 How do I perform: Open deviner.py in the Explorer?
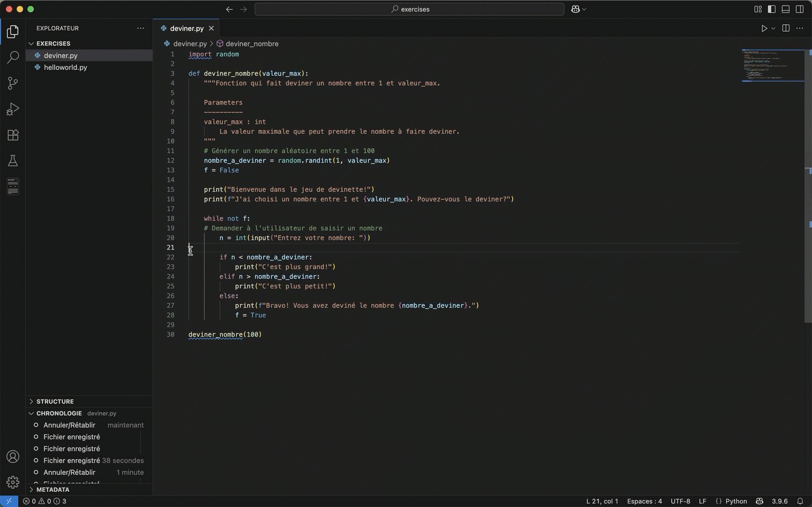[89, 55]
